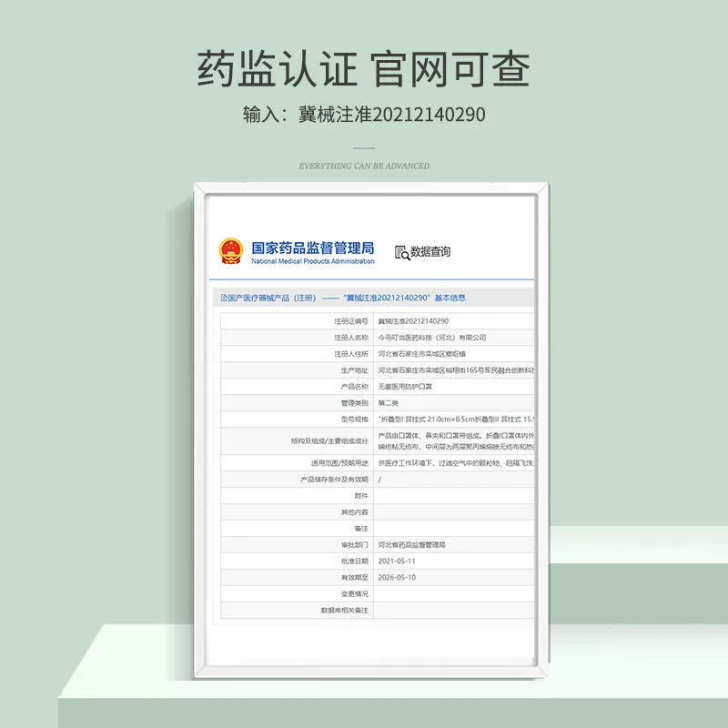The width and height of the screenshot is (728, 728).
Task: Select the product name 无菌医用防护口罩
Action: (x=404, y=386)
